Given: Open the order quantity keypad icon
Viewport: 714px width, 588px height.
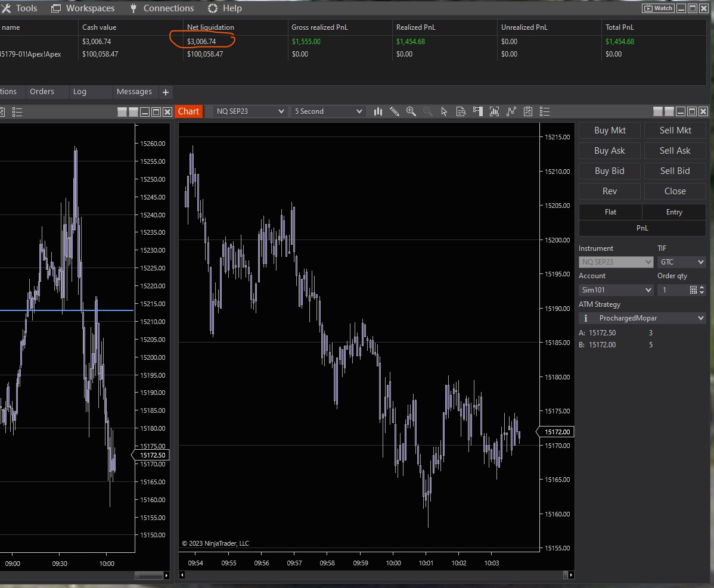Looking at the screenshot, I should coord(693,290).
